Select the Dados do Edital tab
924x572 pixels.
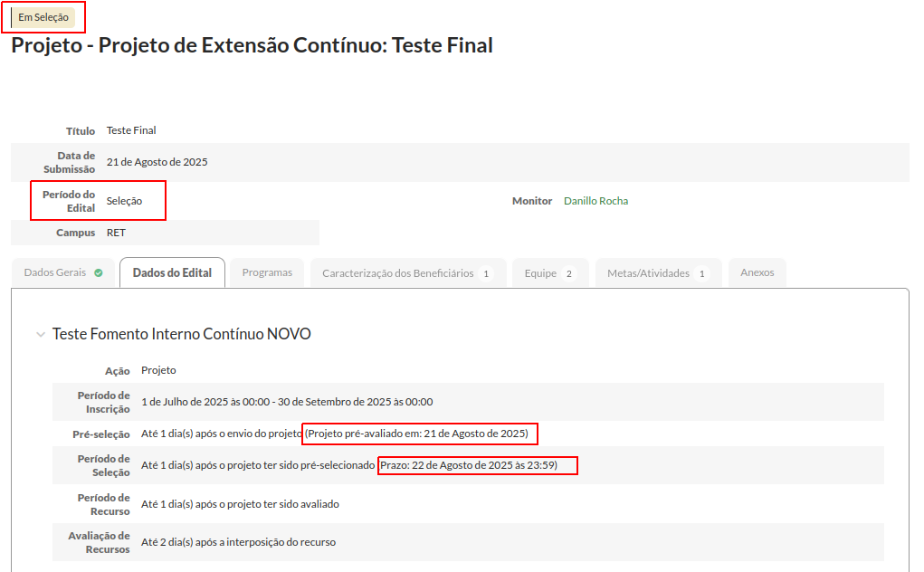[172, 272]
